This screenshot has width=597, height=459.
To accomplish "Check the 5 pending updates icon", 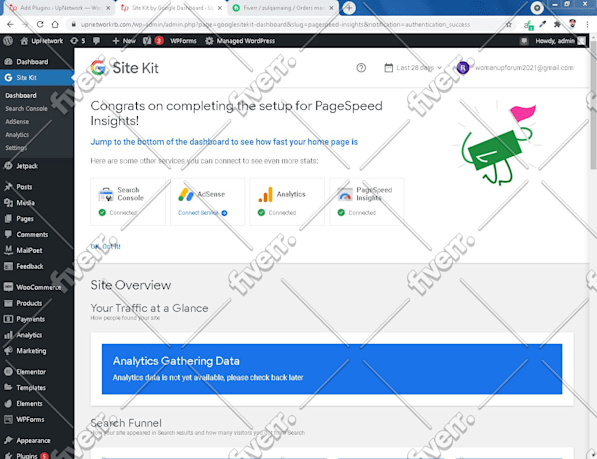I will pyautogui.click(x=78, y=41).
